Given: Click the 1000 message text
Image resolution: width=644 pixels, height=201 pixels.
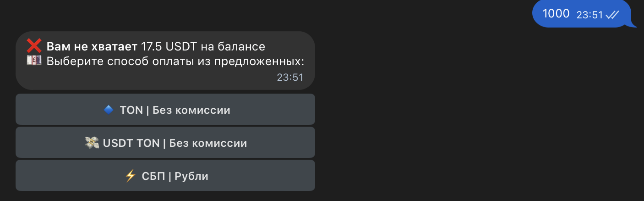Looking at the screenshot, I should (556, 14).
